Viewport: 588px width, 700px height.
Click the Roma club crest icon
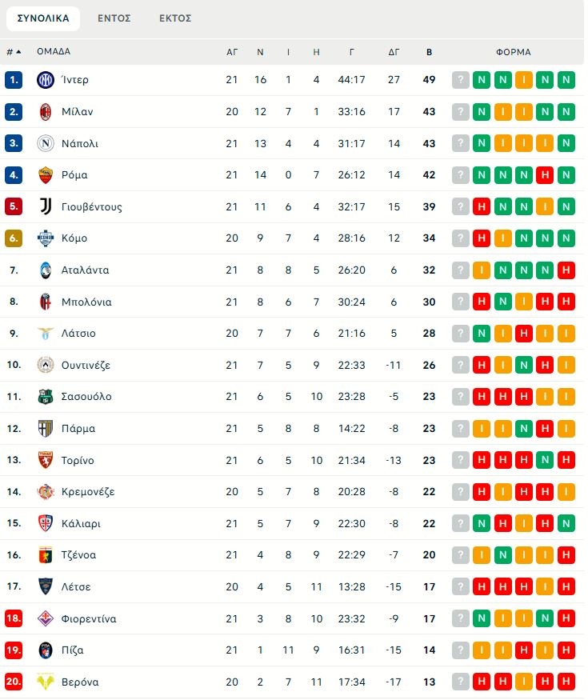(46, 175)
